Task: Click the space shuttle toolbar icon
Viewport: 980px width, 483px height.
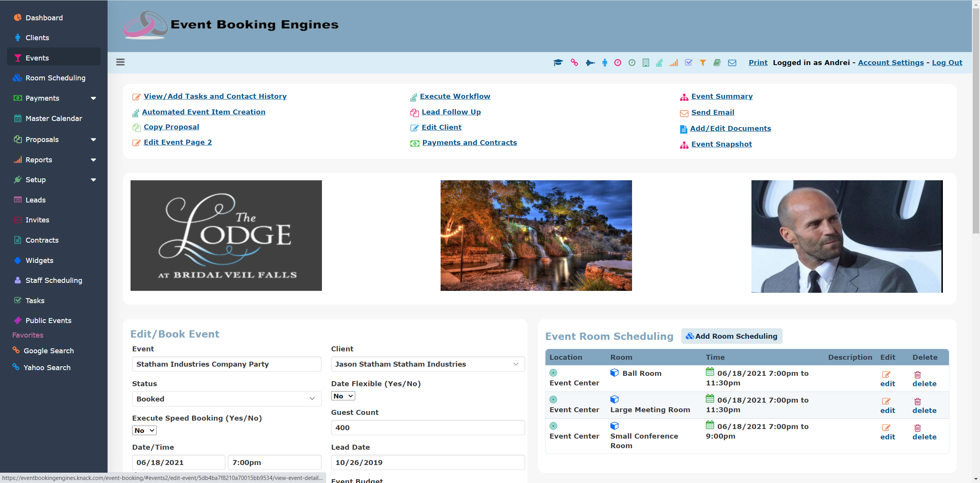Action: pyautogui.click(x=590, y=63)
